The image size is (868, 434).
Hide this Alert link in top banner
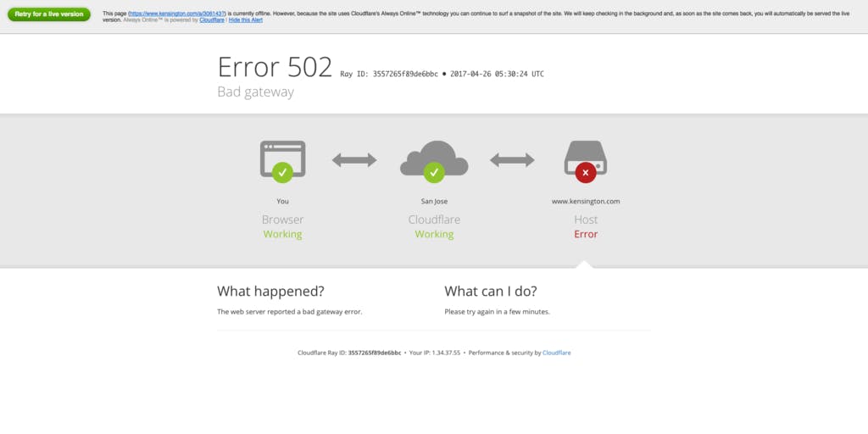click(246, 20)
